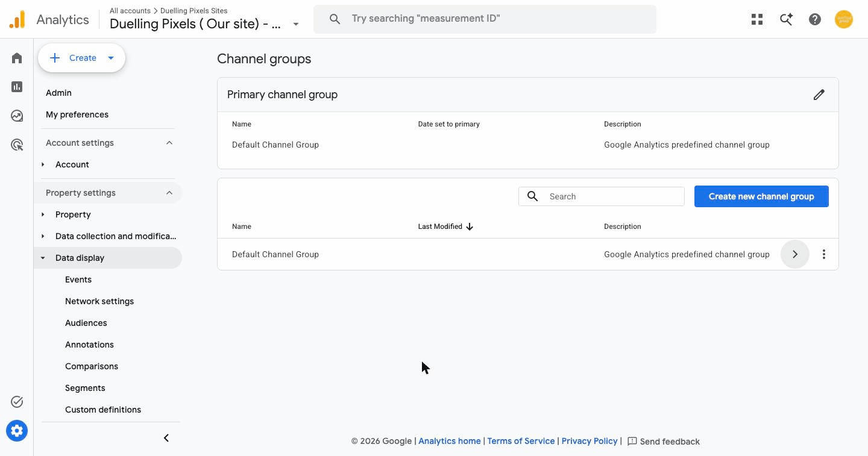Expand Data collection and modification item

43,236
